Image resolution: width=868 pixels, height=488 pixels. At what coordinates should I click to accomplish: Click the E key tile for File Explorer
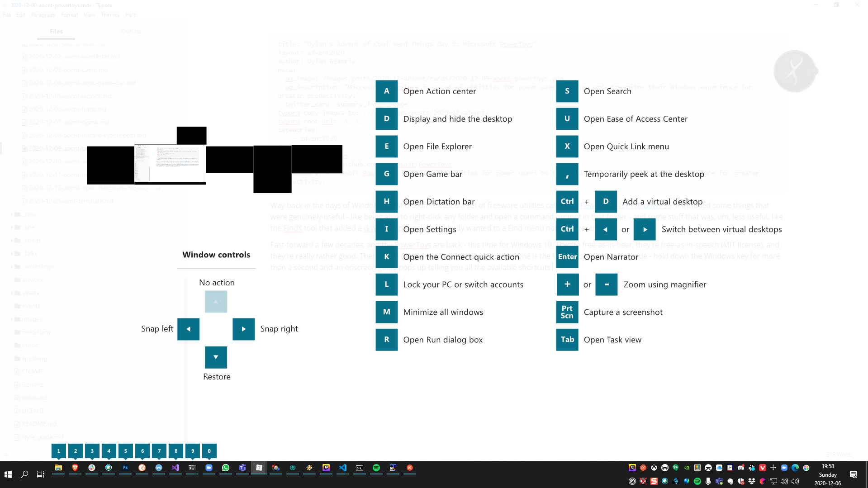[386, 146]
